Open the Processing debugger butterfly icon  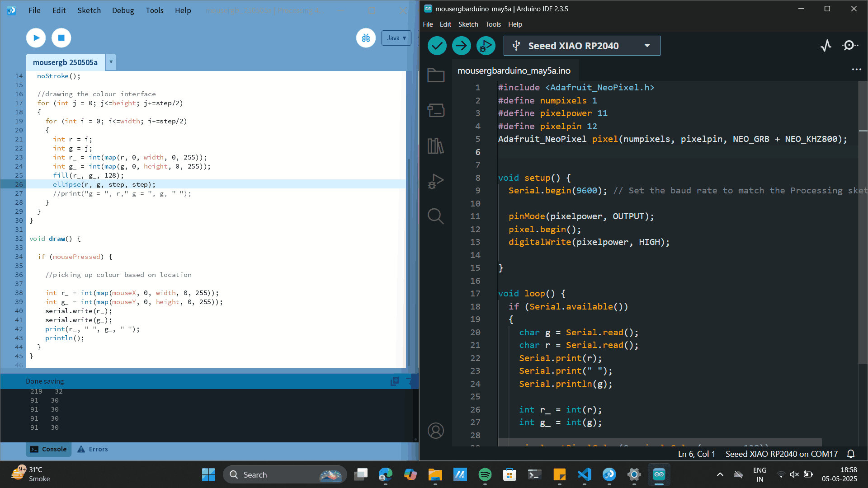pos(366,38)
